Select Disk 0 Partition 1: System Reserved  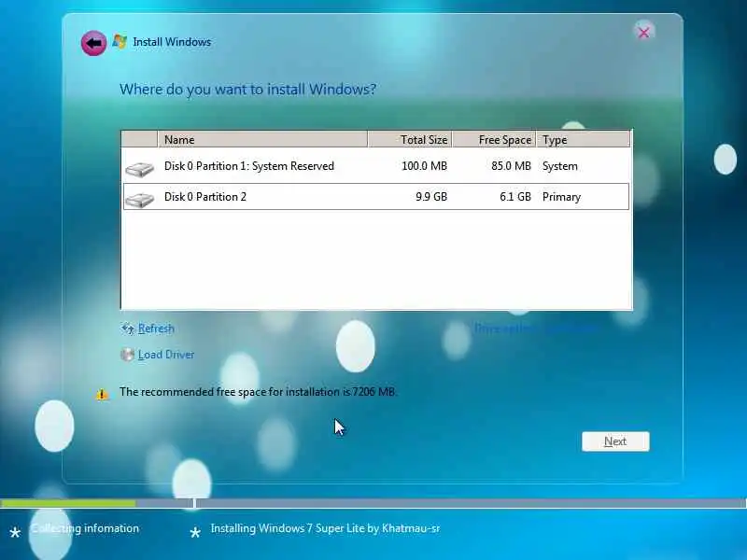coord(376,166)
